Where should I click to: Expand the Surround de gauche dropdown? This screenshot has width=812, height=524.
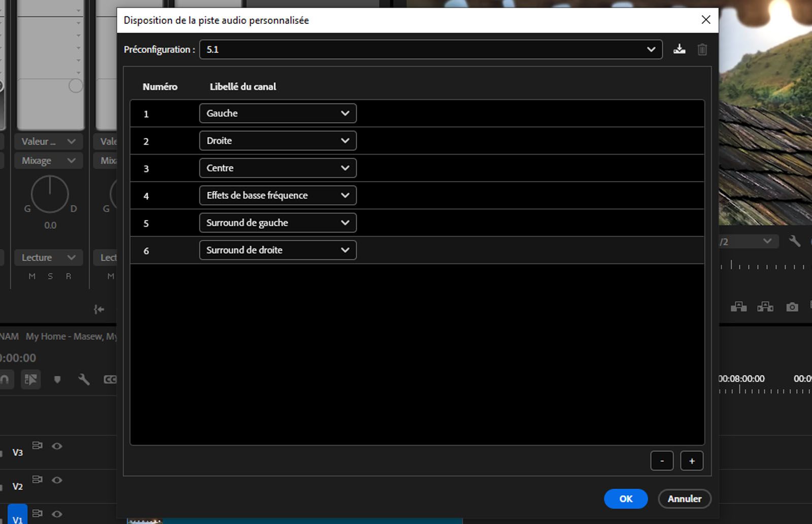(278, 223)
